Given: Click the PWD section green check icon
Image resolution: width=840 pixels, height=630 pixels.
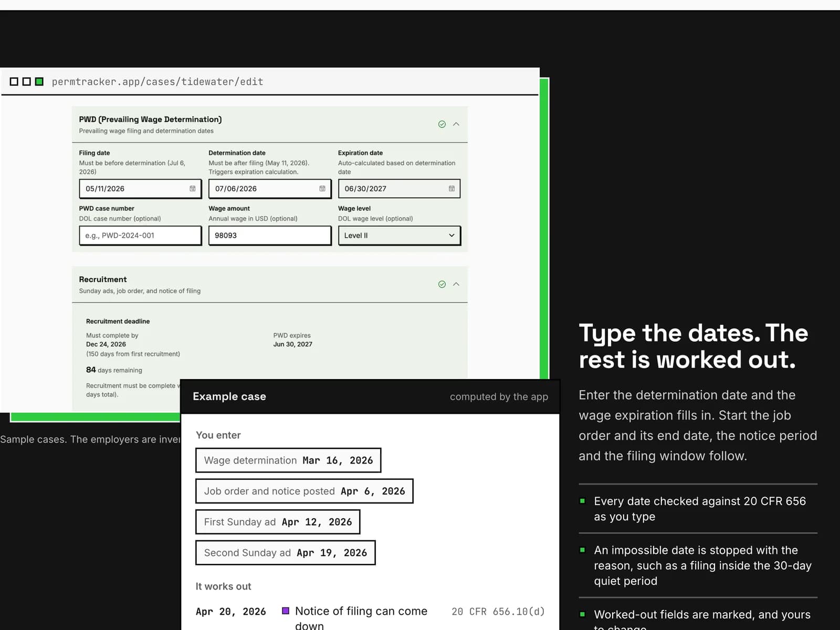Looking at the screenshot, I should (x=442, y=124).
